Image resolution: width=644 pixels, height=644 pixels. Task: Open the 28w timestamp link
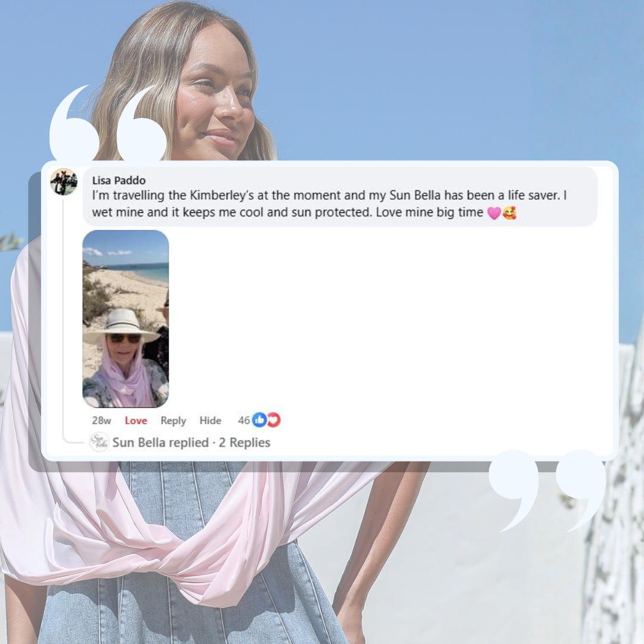pos(101,420)
